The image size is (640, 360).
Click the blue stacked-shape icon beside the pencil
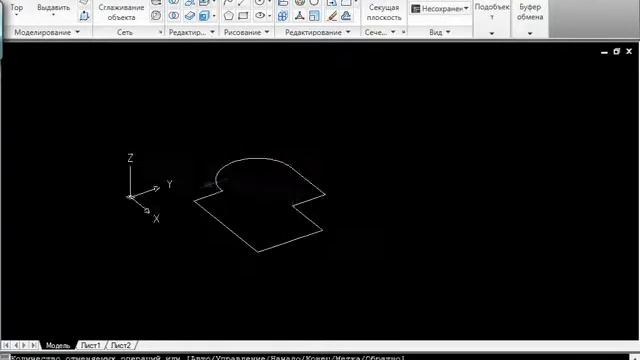tap(346, 16)
